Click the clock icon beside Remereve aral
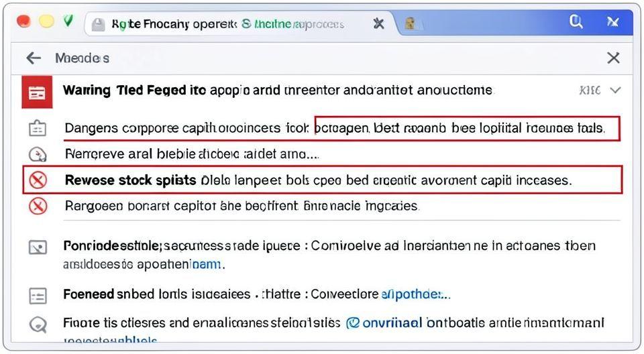Screen dimensions: 644x354 38,154
